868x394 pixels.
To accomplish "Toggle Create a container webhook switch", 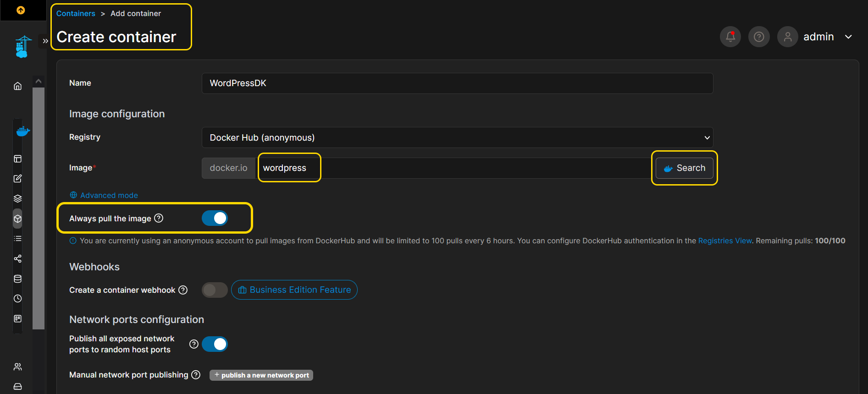I will click(215, 290).
